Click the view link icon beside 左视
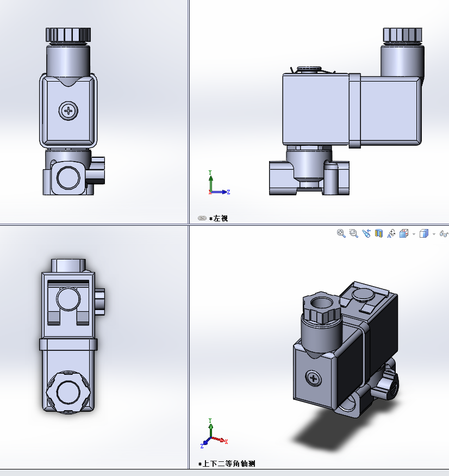 pos(202,218)
